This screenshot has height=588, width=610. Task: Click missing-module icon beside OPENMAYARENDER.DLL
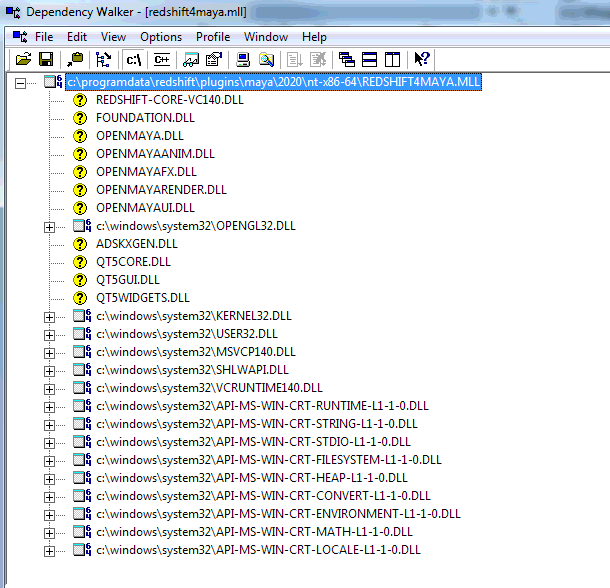(x=80, y=190)
